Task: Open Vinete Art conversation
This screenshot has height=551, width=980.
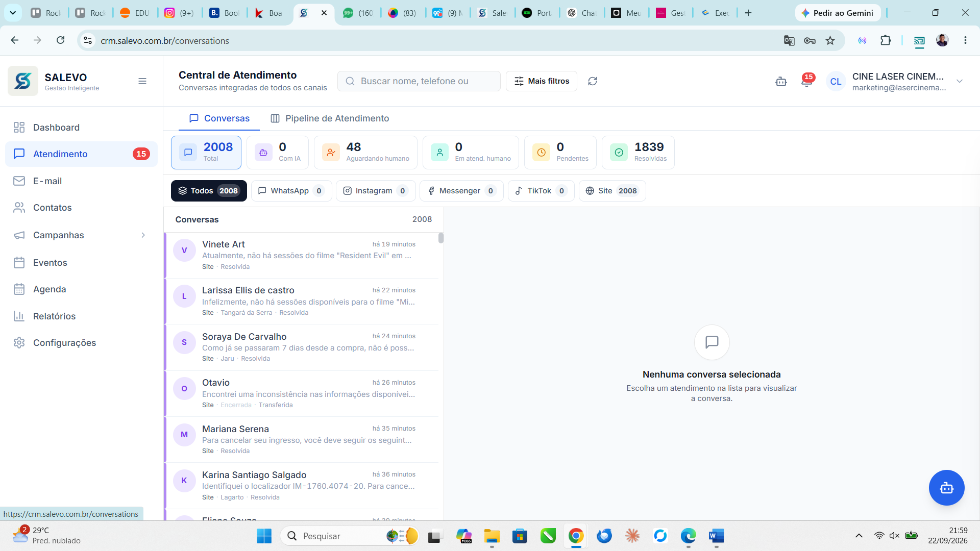Action: click(x=301, y=255)
